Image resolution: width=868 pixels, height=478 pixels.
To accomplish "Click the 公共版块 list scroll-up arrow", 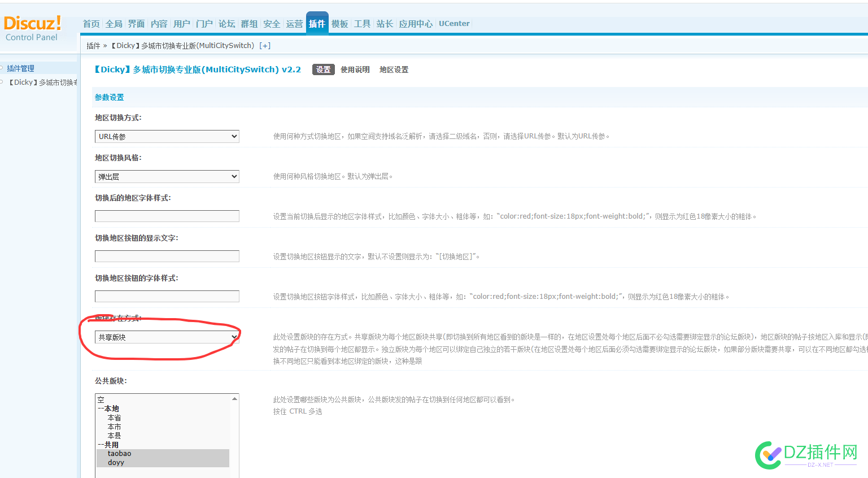I will click(234, 399).
